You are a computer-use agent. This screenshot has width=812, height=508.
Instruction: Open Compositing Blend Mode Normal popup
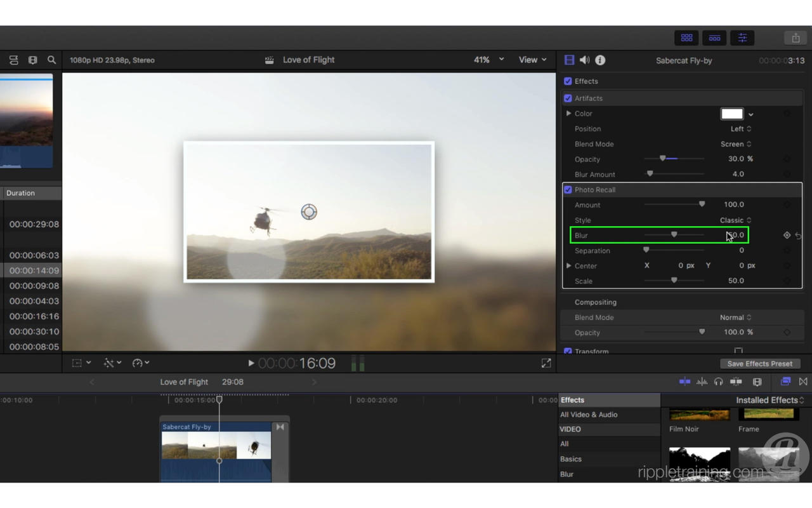coord(736,317)
